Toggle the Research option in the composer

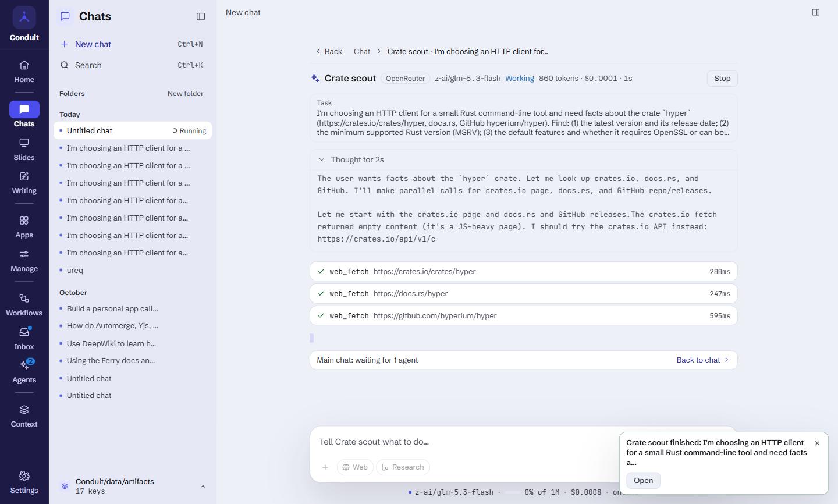[403, 467]
